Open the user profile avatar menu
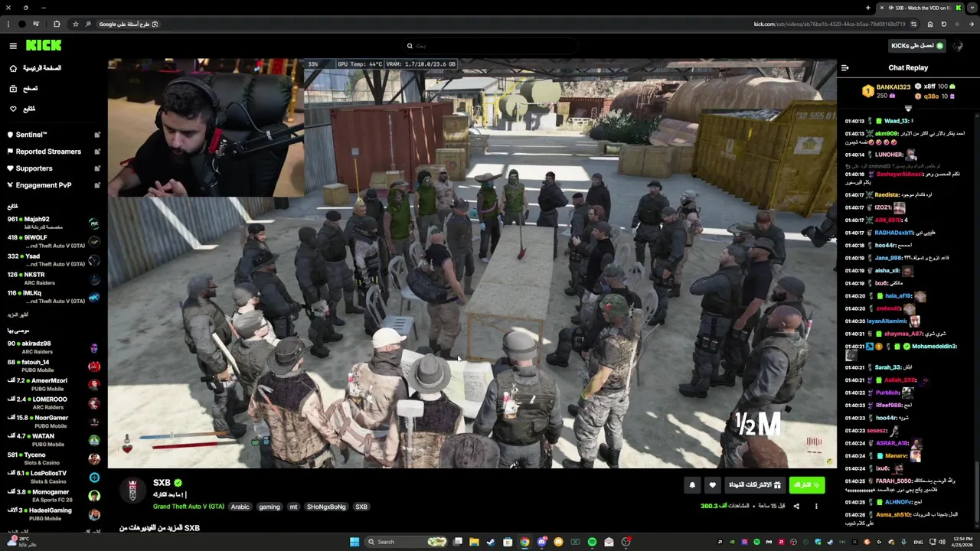Screen dimensions: 980x551 pos(959,46)
